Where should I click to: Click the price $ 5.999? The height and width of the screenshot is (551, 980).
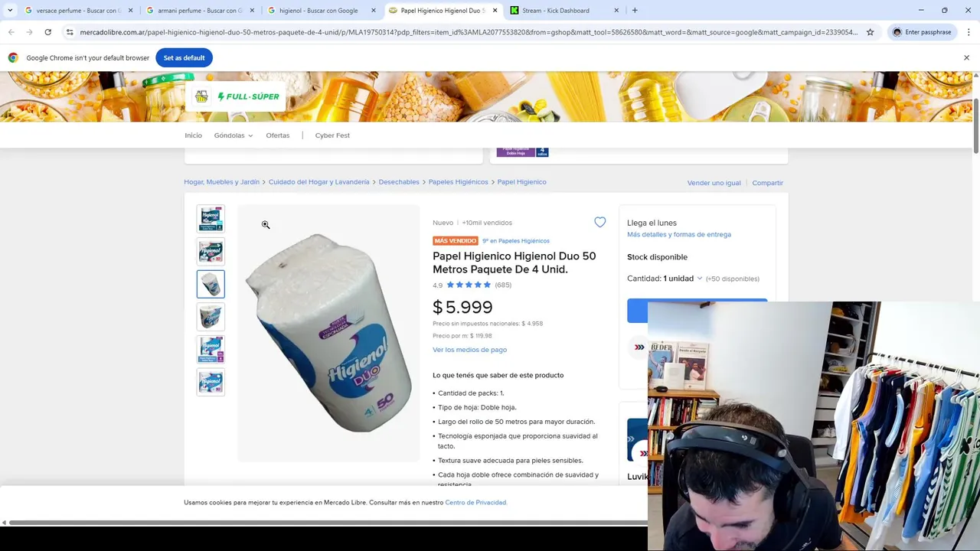[x=462, y=308]
